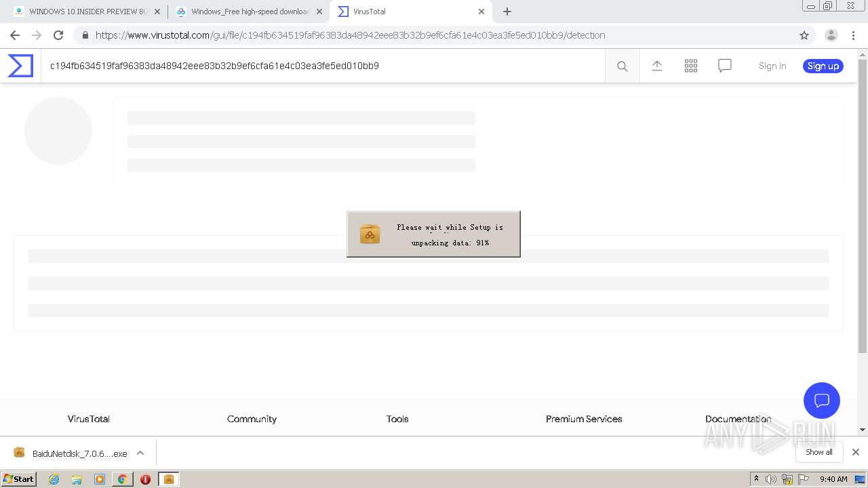This screenshot has height=488, width=868.
Task: Open the Baidu setup taskbar item
Action: [x=169, y=479]
